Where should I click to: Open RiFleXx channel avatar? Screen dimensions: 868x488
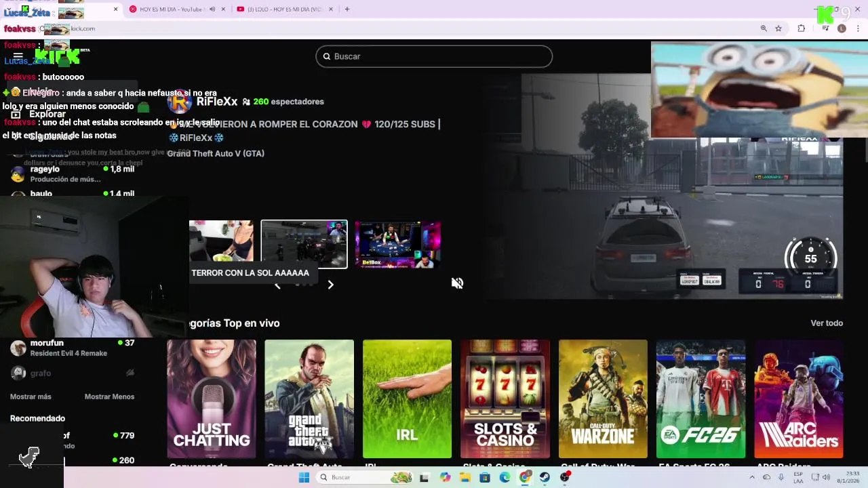coord(180,102)
